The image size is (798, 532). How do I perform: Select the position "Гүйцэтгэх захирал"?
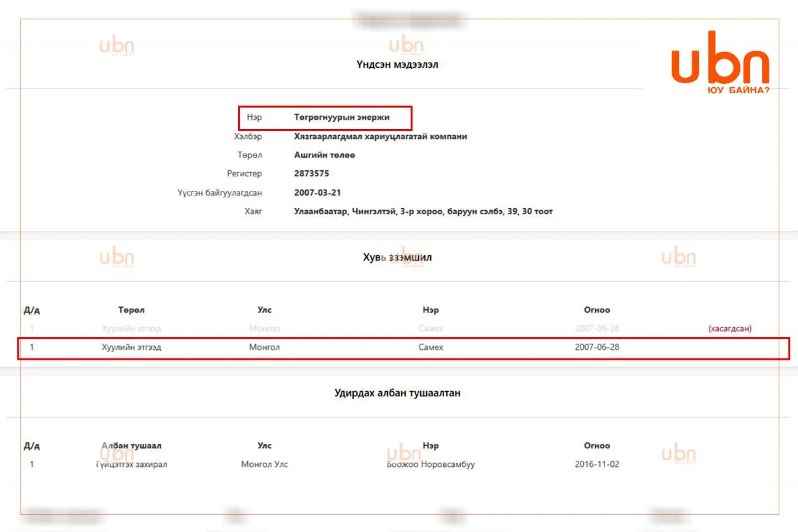[x=132, y=464]
